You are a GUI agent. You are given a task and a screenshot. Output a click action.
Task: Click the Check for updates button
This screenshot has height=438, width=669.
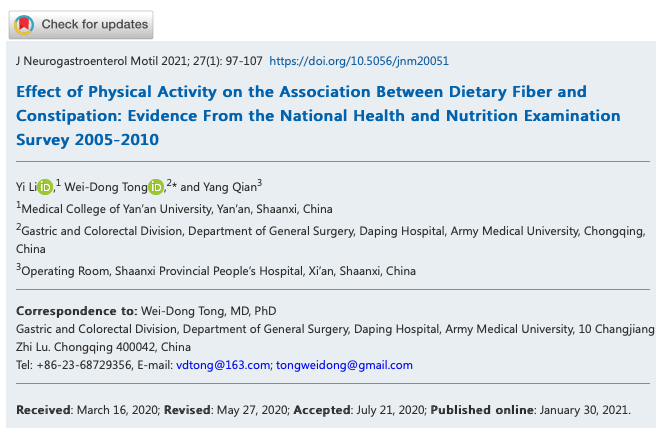(81, 25)
